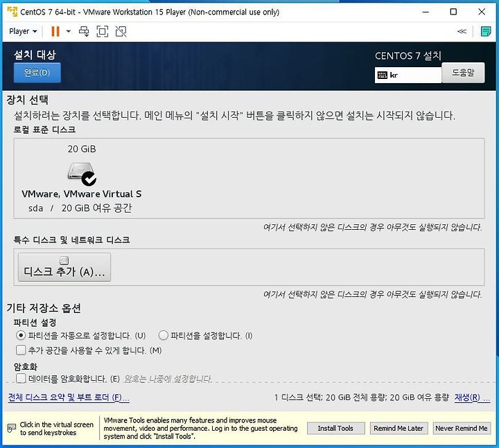Click the VMware Player title bar icon
Viewport: 499px width, 448px height.
point(12,12)
